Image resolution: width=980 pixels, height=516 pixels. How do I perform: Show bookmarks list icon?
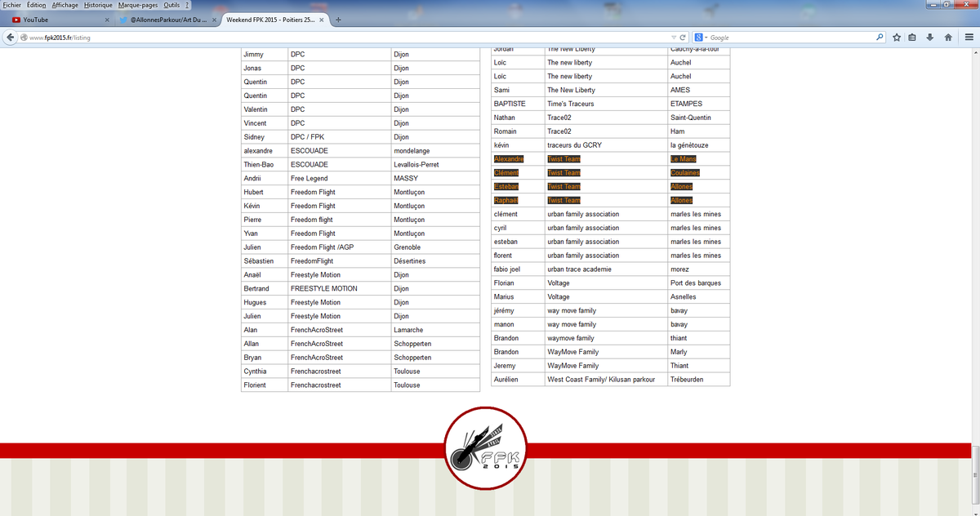pos(912,38)
